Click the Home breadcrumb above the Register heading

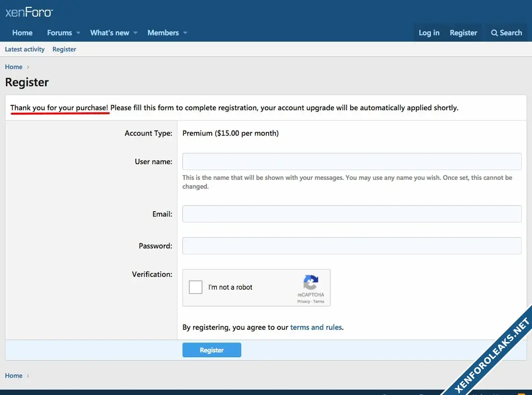click(14, 67)
